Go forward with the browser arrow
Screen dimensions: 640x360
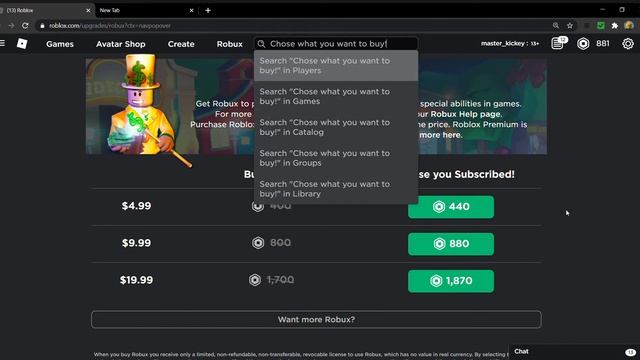click(11, 26)
